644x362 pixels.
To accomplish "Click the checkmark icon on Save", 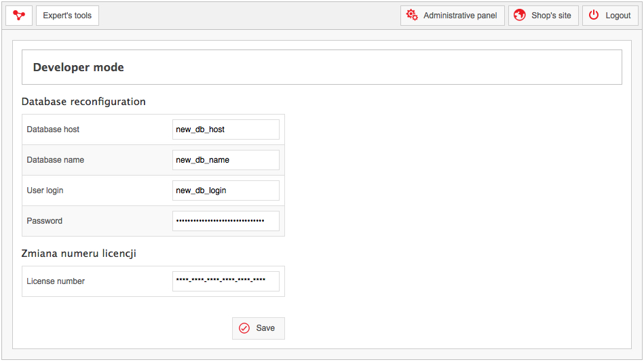I will (244, 328).
